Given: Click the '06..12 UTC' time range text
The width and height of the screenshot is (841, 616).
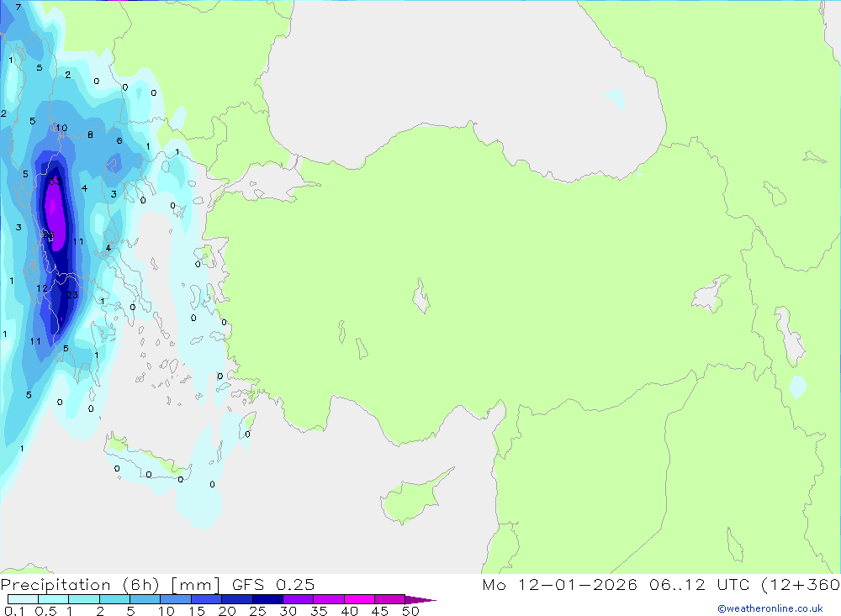Looking at the screenshot, I should (x=699, y=585).
